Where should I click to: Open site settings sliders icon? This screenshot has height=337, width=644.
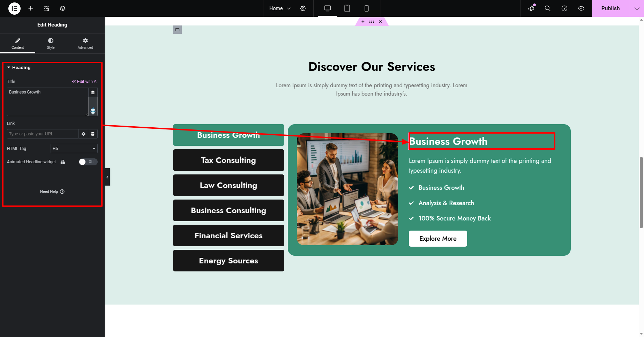click(x=47, y=8)
